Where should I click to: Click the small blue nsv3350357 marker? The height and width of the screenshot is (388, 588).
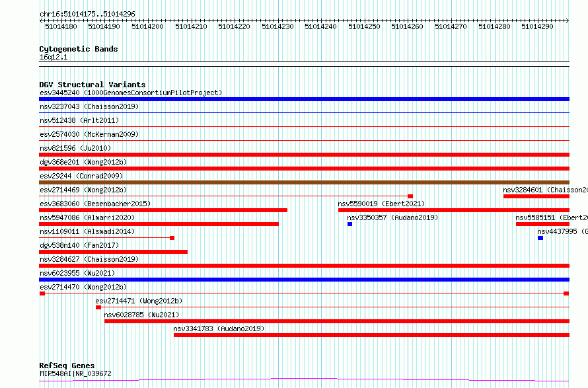coord(350,224)
